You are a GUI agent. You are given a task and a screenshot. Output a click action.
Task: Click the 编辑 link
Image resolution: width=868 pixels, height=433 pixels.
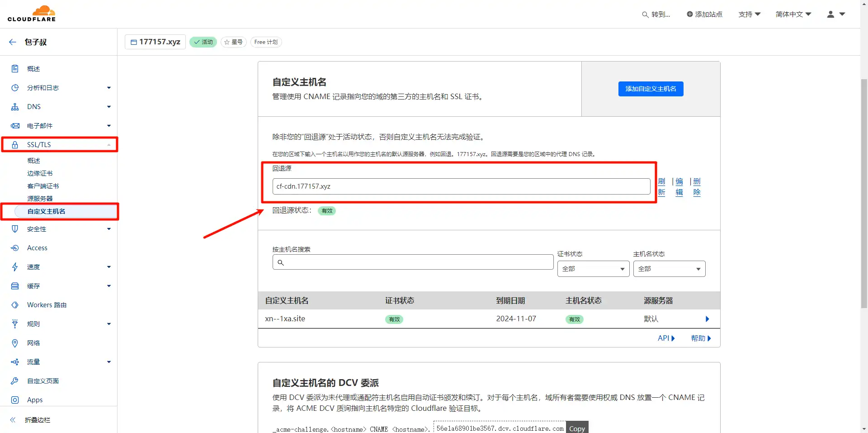pyautogui.click(x=679, y=187)
